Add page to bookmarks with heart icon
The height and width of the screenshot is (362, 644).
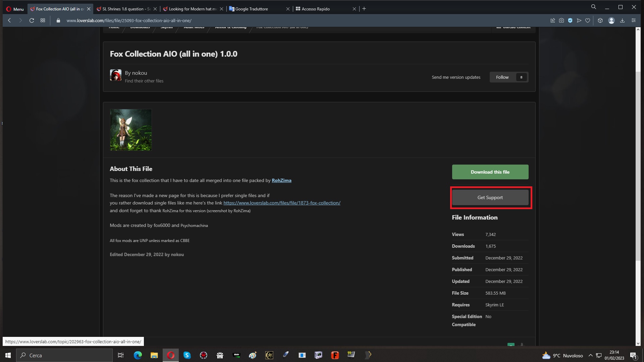[588, 20]
